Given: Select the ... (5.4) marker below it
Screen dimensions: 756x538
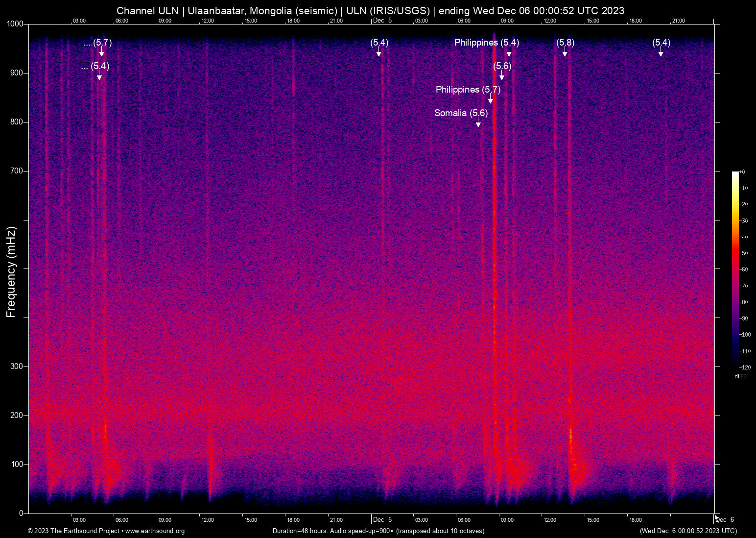Looking at the screenshot, I should [99, 76].
